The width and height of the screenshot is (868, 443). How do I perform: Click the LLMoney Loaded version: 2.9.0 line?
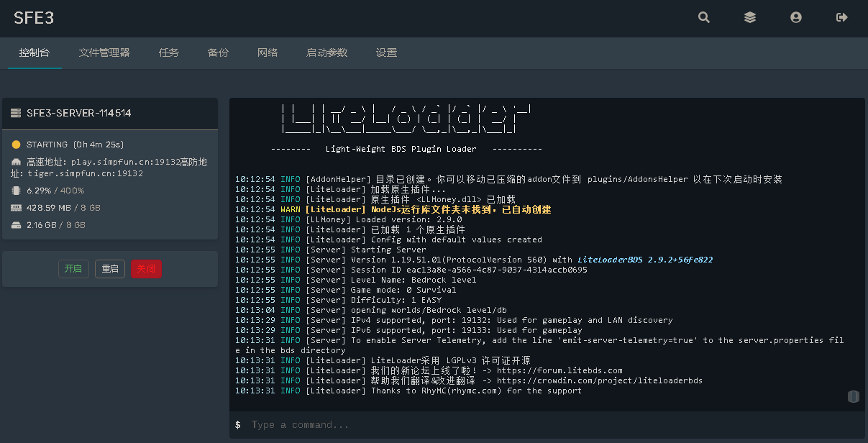pyautogui.click(x=348, y=219)
